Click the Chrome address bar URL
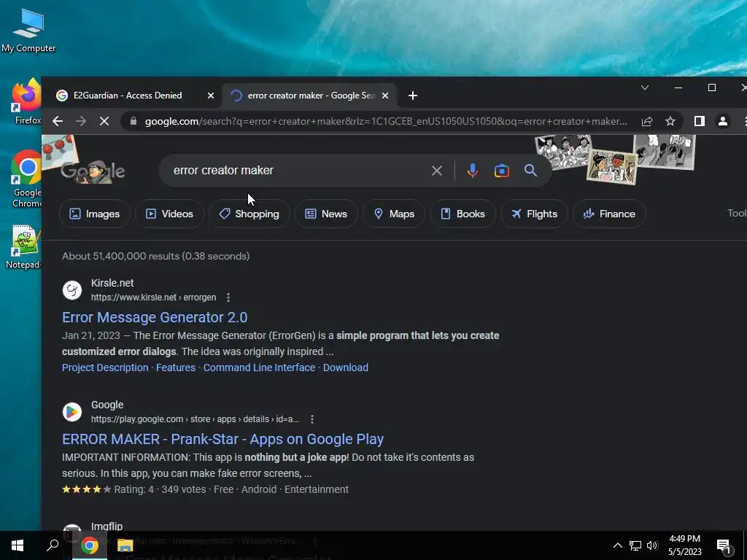 coord(386,122)
